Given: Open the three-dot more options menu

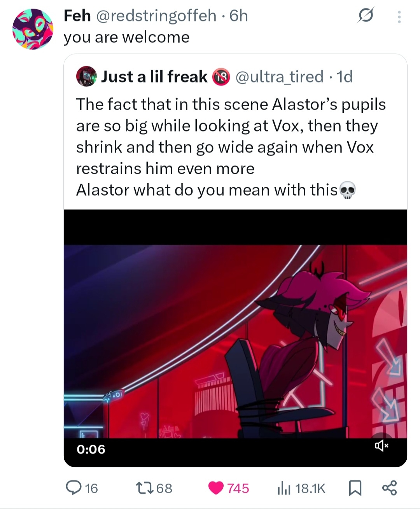Looking at the screenshot, I should point(399,17).
